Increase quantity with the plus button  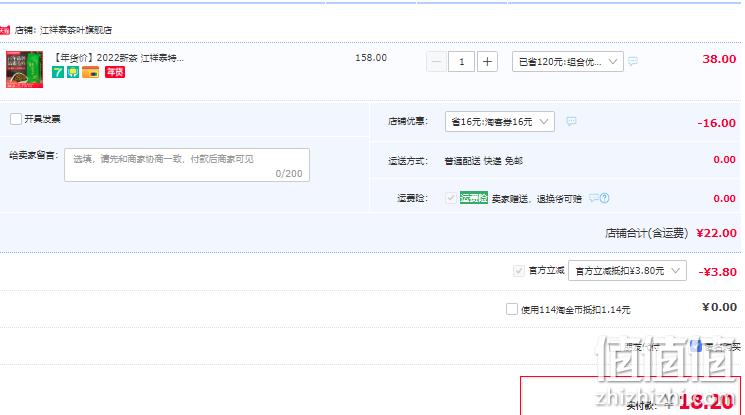pyautogui.click(x=487, y=62)
